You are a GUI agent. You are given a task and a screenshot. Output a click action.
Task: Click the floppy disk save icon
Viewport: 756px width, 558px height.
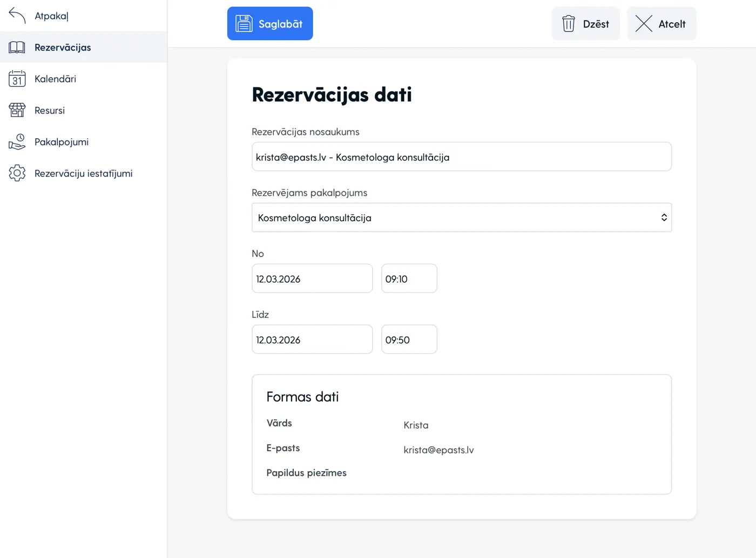(244, 24)
